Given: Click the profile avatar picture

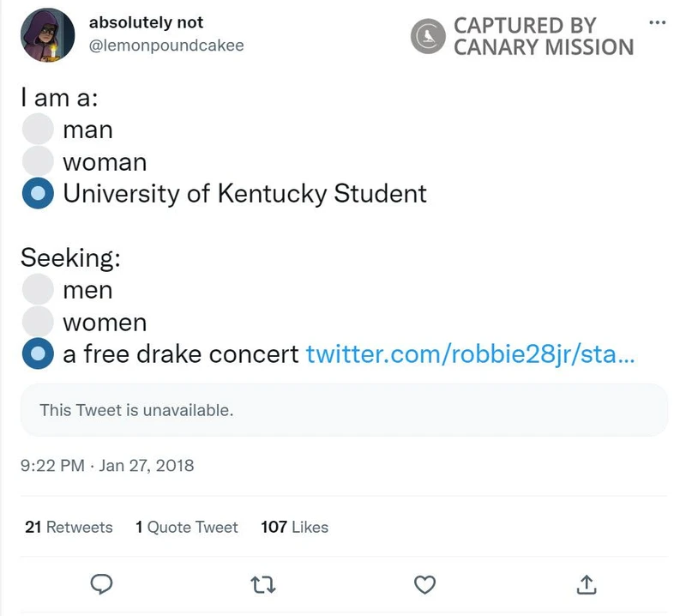Looking at the screenshot, I should click(47, 35).
